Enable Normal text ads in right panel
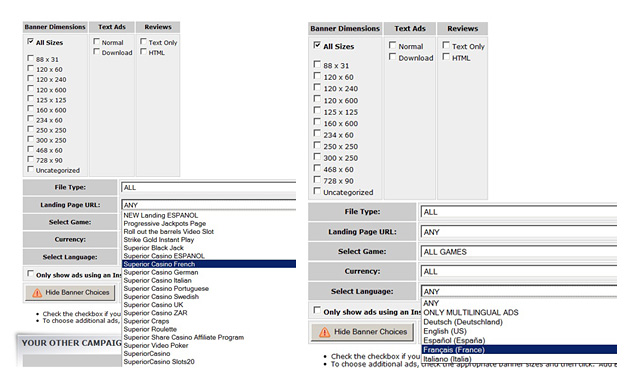 (393, 45)
